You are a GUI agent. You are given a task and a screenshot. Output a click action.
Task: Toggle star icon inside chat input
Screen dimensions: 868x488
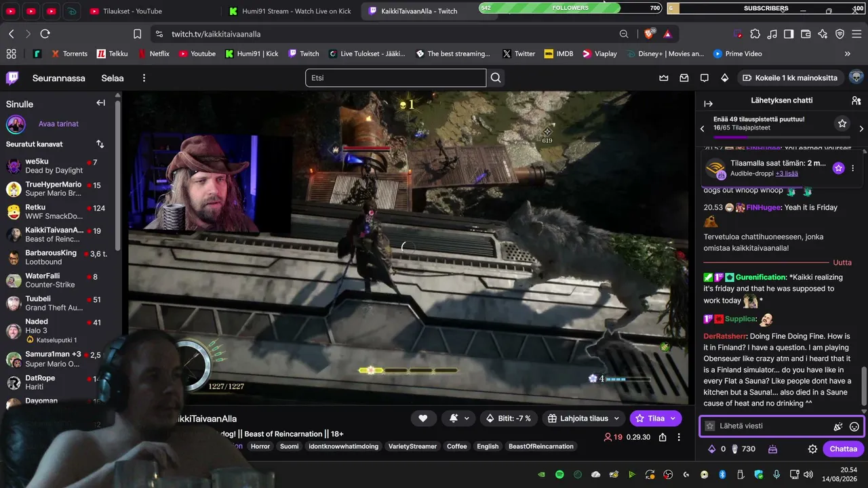[x=710, y=426]
